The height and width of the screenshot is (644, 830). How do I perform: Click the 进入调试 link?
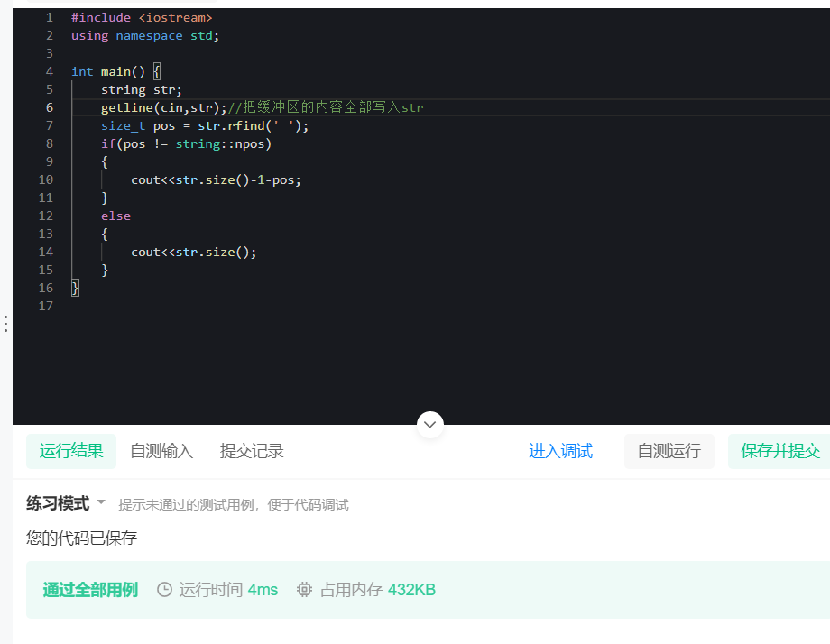(560, 451)
